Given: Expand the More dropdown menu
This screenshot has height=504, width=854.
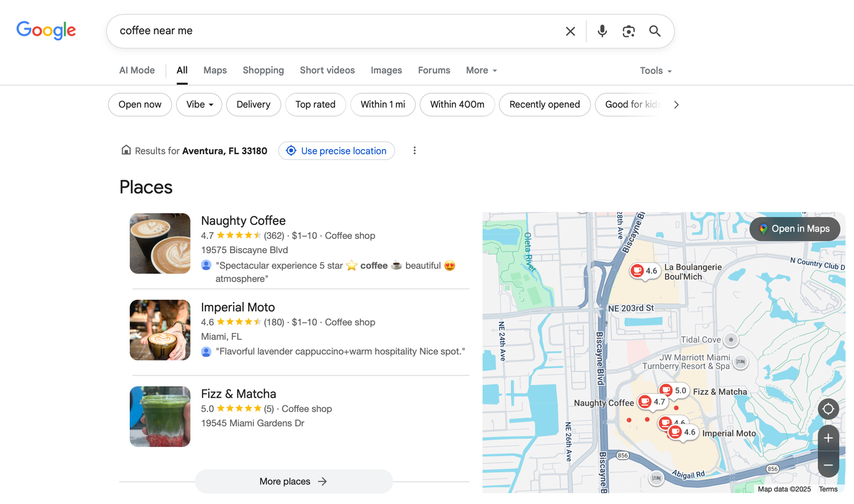Looking at the screenshot, I should pos(482,71).
